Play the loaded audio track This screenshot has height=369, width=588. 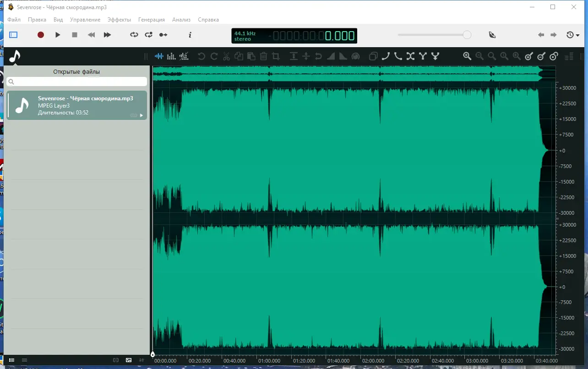(x=58, y=35)
